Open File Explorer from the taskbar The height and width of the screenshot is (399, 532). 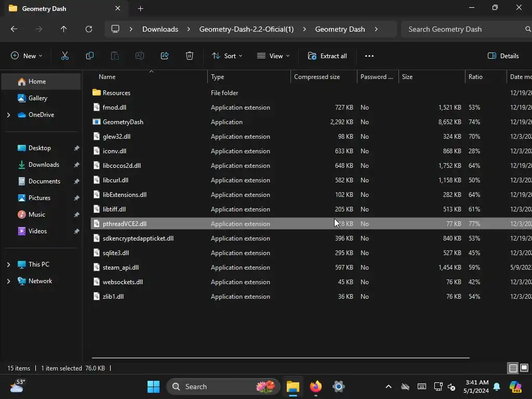(x=293, y=387)
